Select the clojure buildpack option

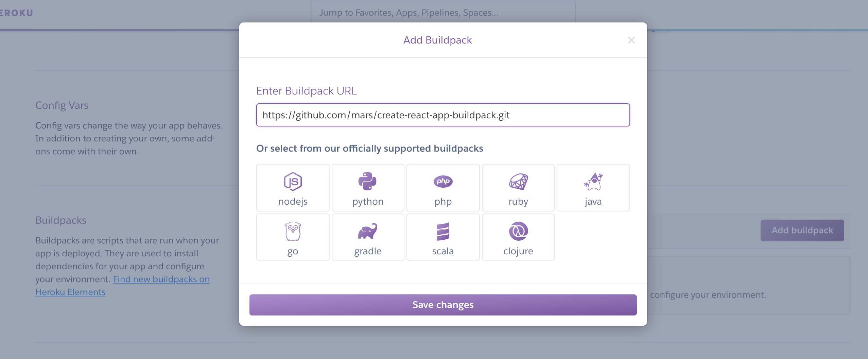[518, 237]
